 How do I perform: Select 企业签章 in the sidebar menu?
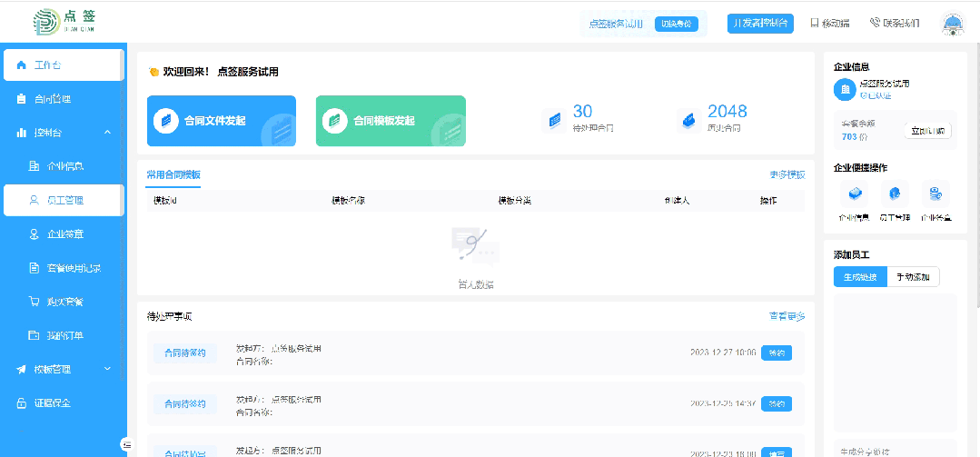coord(64,234)
